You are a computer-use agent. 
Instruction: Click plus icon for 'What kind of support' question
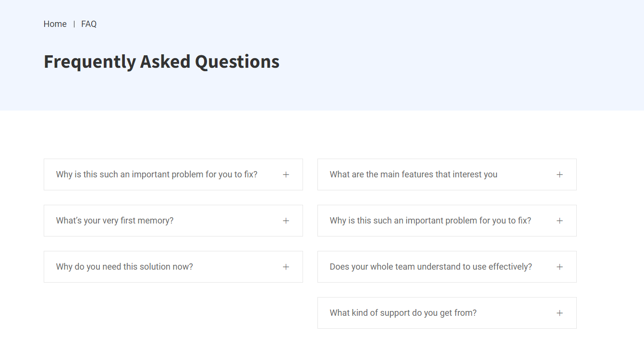coord(559,313)
